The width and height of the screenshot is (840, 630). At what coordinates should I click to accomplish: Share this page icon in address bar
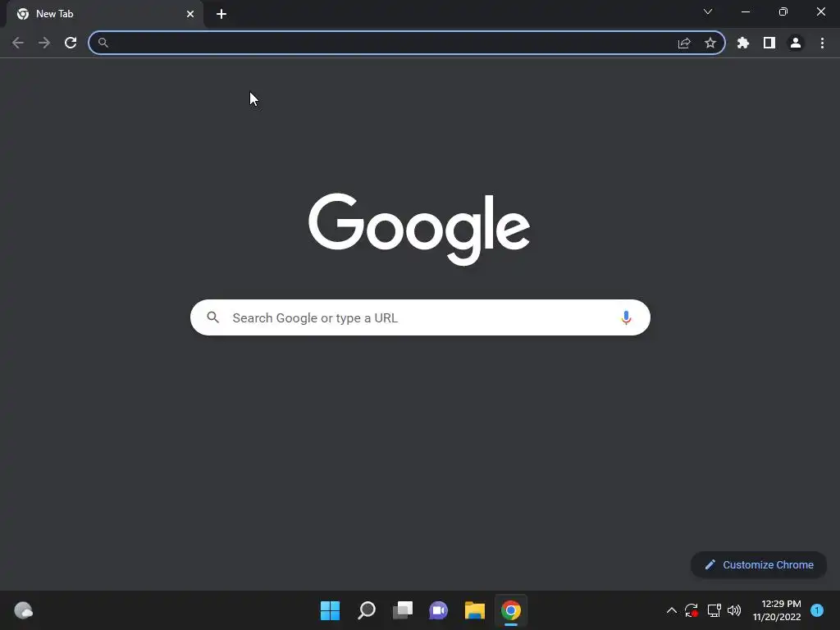point(684,43)
